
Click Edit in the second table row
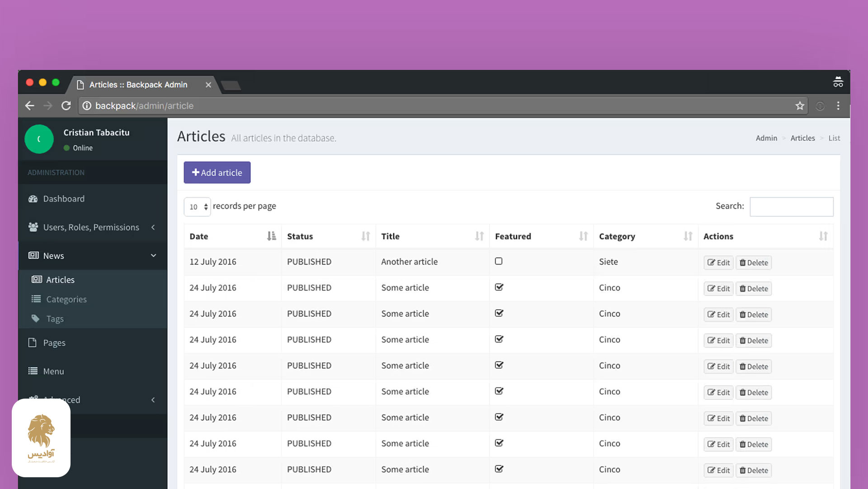[718, 288]
